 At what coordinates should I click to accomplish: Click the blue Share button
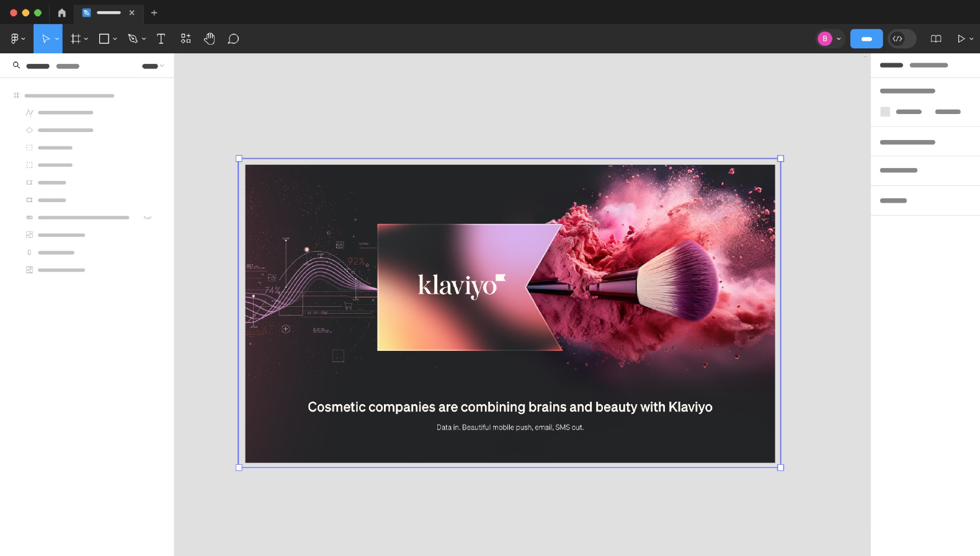coord(866,38)
